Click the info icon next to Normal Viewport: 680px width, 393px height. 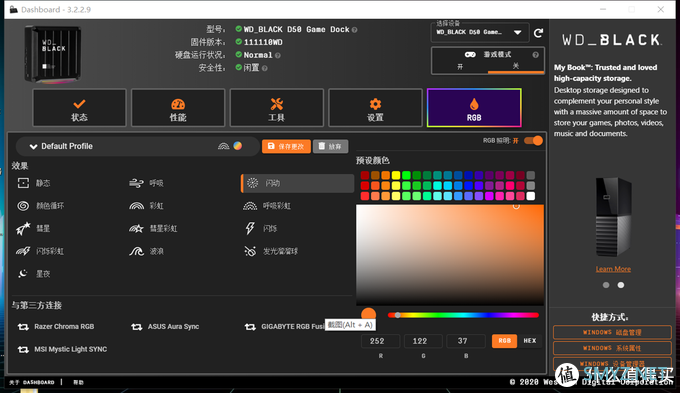[278, 56]
